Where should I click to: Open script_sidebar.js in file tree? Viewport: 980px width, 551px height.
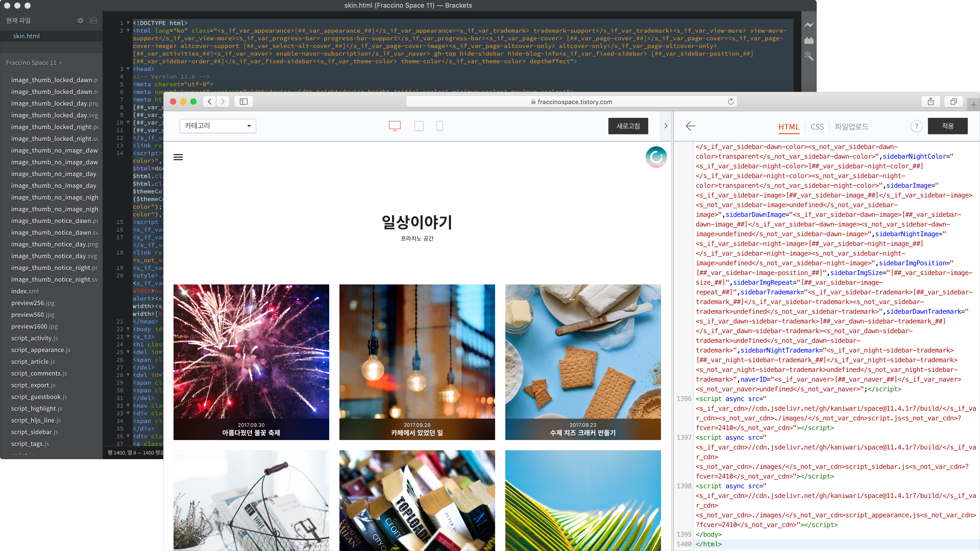point(35,432)
